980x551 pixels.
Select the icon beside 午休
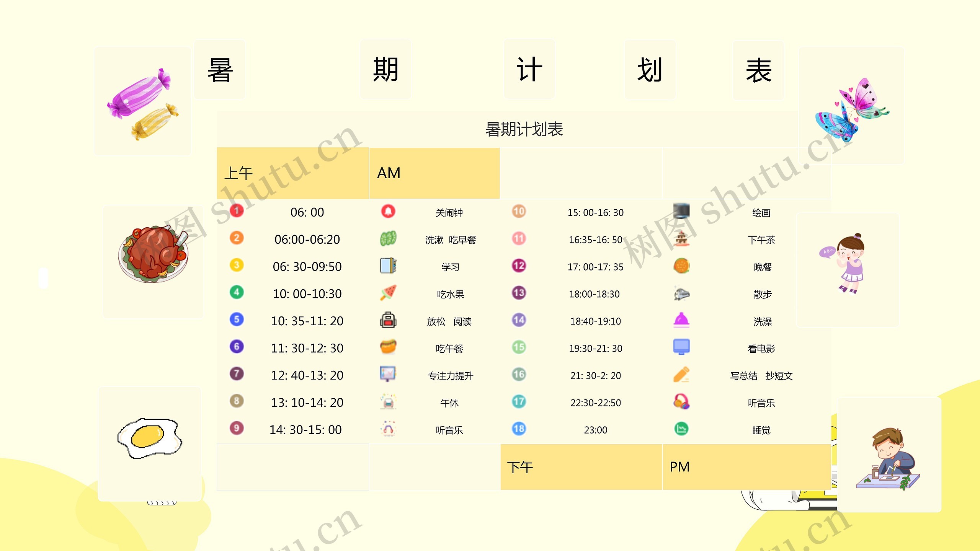388,401
